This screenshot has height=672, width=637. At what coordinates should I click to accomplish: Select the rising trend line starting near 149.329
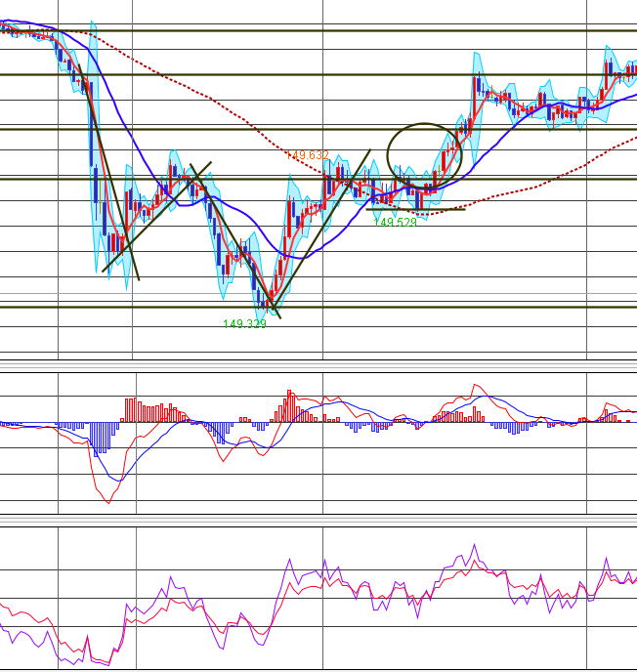[x=322, y=232]
